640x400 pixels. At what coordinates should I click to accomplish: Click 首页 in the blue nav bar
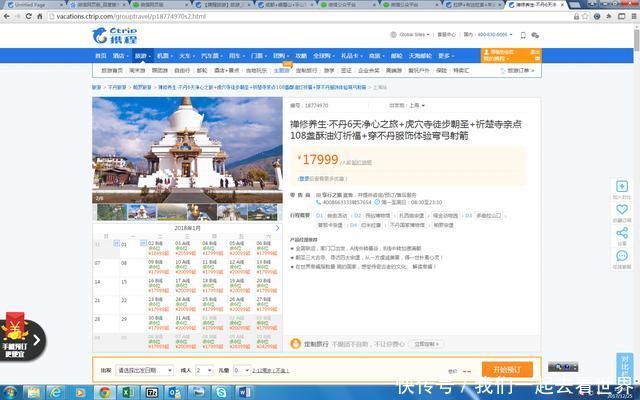click(100, 56)
